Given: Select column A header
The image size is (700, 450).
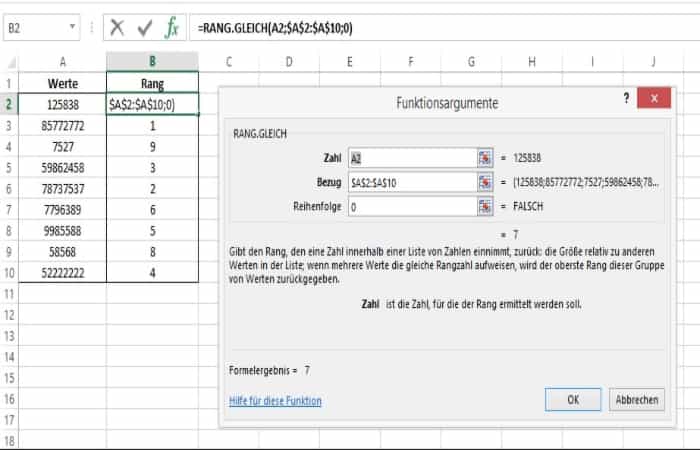Looking at the screenshot, I should (62, 62).
